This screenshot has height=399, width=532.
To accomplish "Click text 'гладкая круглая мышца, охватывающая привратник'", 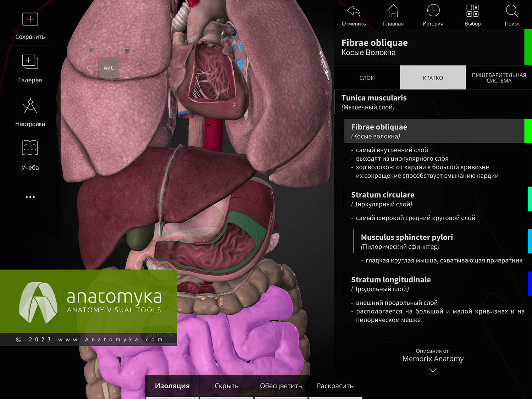I will click(444, 260).
